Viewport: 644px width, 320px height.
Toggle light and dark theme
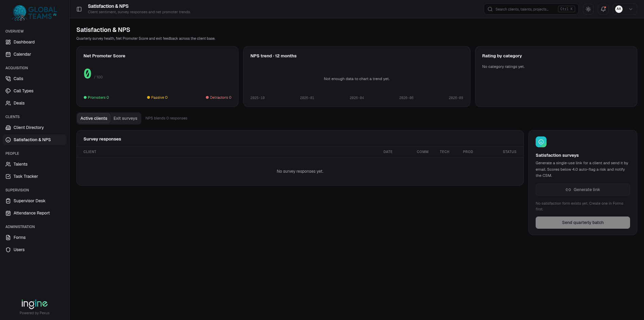tap(588, 9)
